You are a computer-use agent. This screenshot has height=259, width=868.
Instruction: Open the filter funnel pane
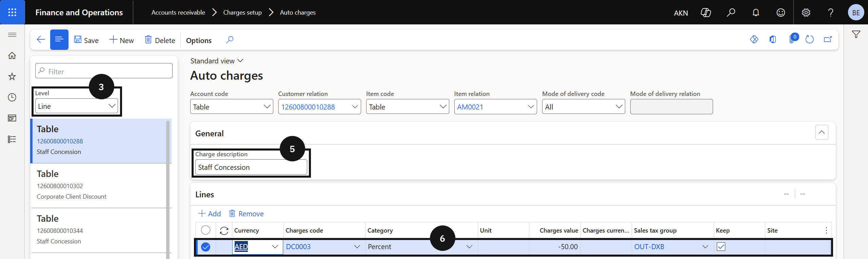tap(856, 34)
